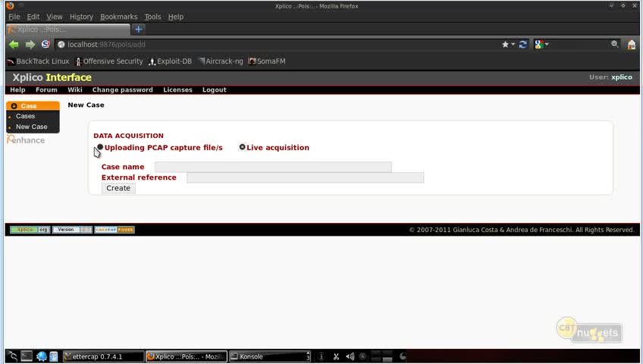
Task: Open the Tools menu
Action: pyautogui.click(x=152, y=17)
